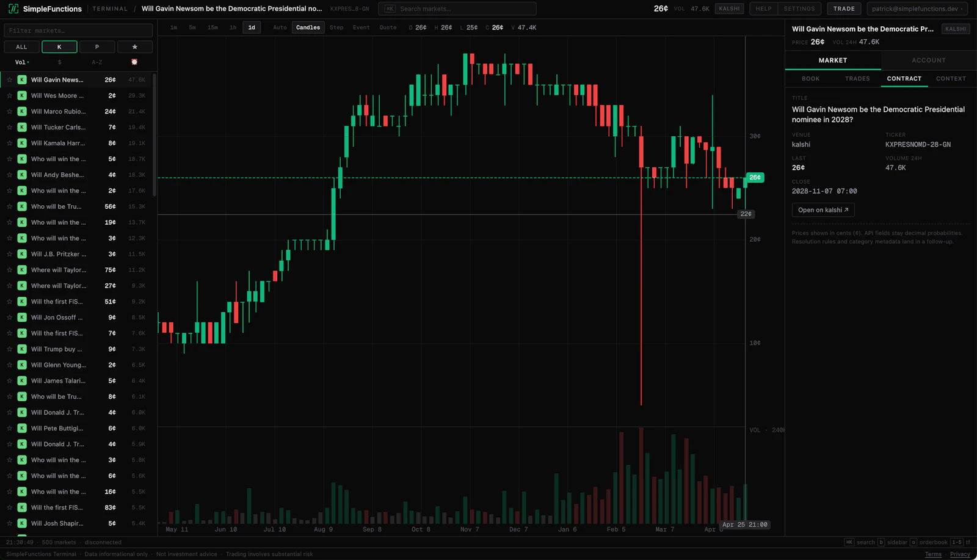
Task: Focus the Filter markets input
Action: (x=78, y=31)
